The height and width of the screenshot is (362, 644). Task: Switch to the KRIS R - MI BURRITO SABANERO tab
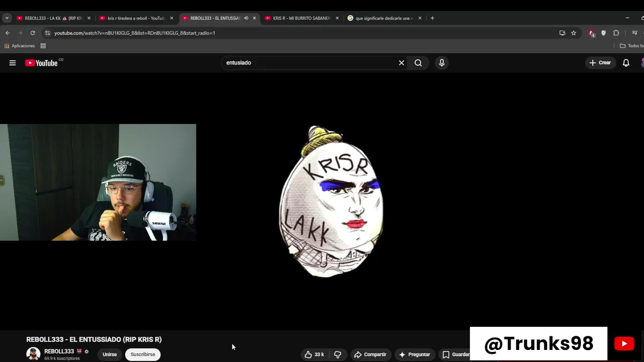[x=301, y=18]
